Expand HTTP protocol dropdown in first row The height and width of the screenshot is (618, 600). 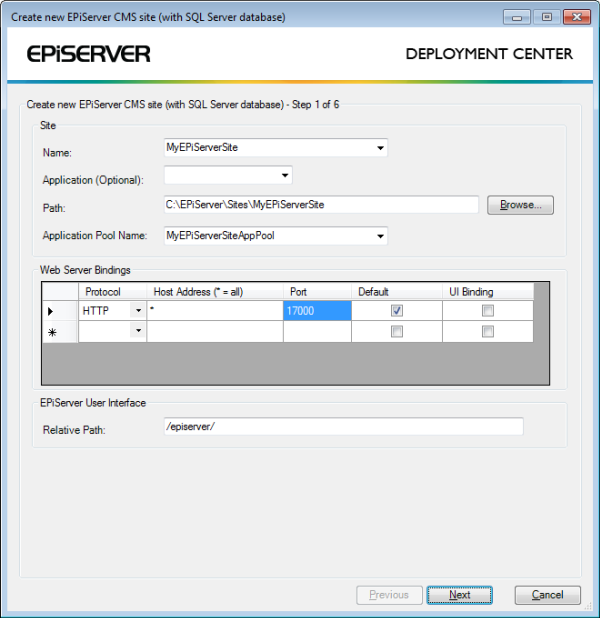click(137, 311)
